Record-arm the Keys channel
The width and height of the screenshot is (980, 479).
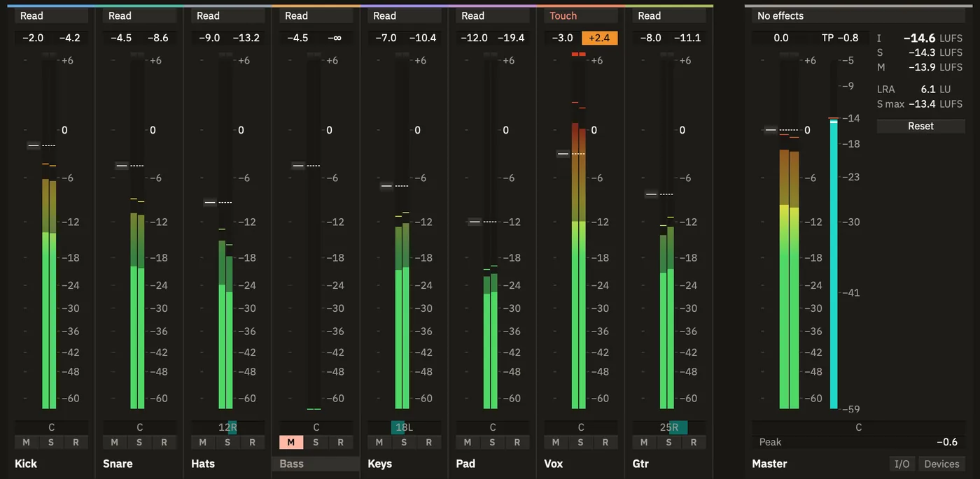click(x=428, y=442)
